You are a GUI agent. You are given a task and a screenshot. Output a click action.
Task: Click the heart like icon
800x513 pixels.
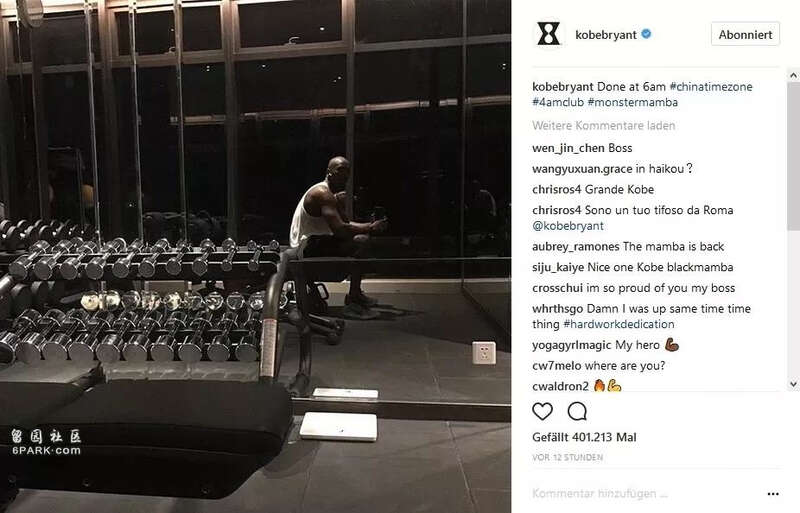click(x=542, y=411)
